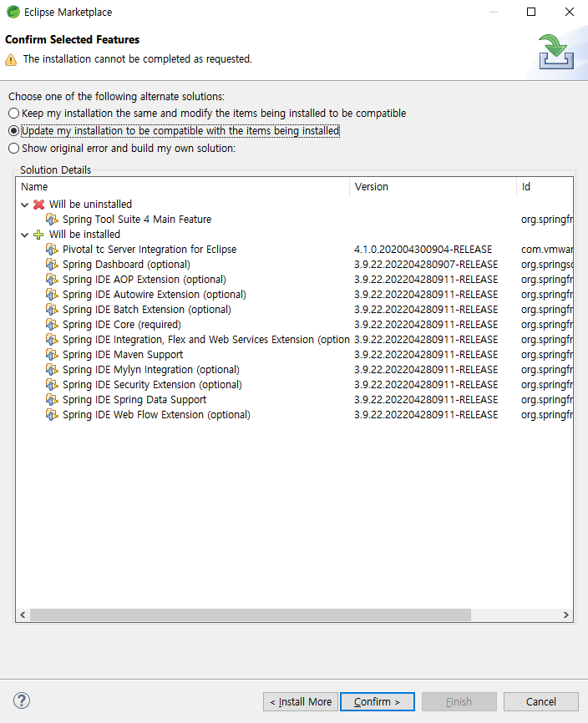The image size is (588, 723).
Task: Select the Spring IDE Web Flow Extension row
Action: tap(294, 415)
